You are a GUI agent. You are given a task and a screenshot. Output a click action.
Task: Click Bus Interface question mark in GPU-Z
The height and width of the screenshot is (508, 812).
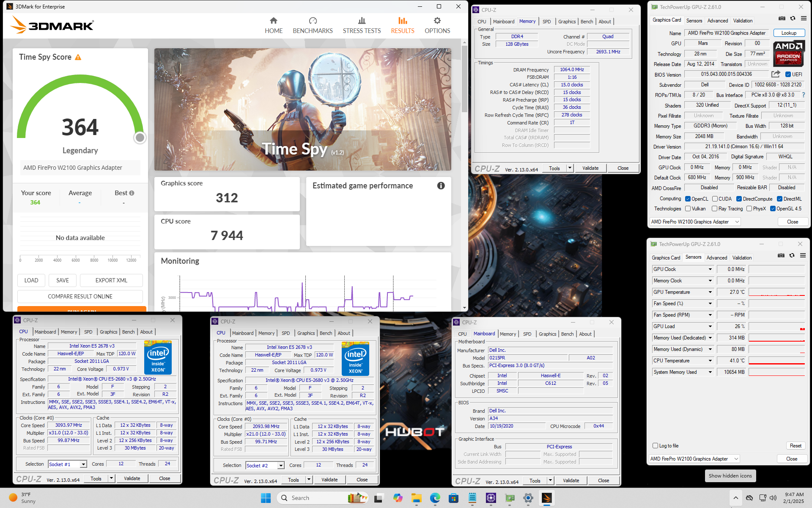pyautogui.click(x=804, y=95)
